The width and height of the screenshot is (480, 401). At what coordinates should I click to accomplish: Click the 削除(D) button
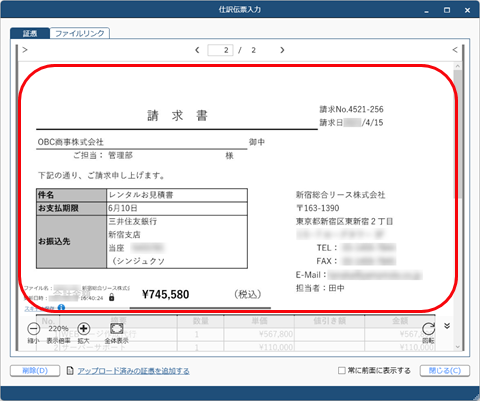coord(35,371)
